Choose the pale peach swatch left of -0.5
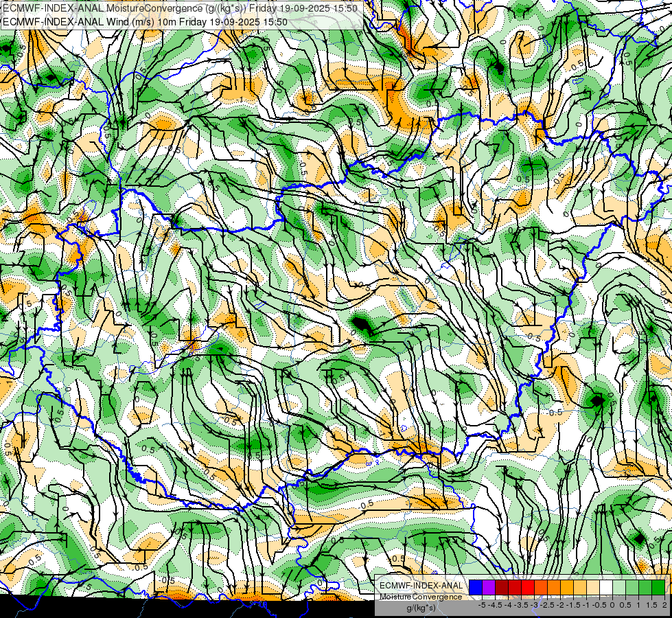The width and height of the screenshot is (672, 618). pyautogui.click(x=592, y=587)
